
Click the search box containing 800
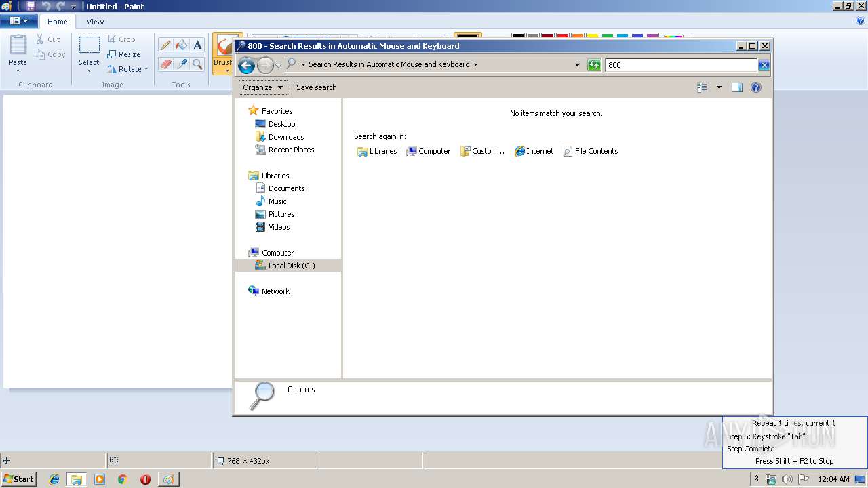pyautogui.click(x=681, y=65)
